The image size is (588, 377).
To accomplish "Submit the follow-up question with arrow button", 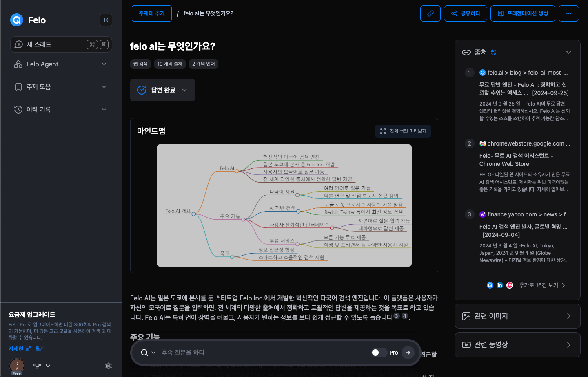I will [408, 353].
